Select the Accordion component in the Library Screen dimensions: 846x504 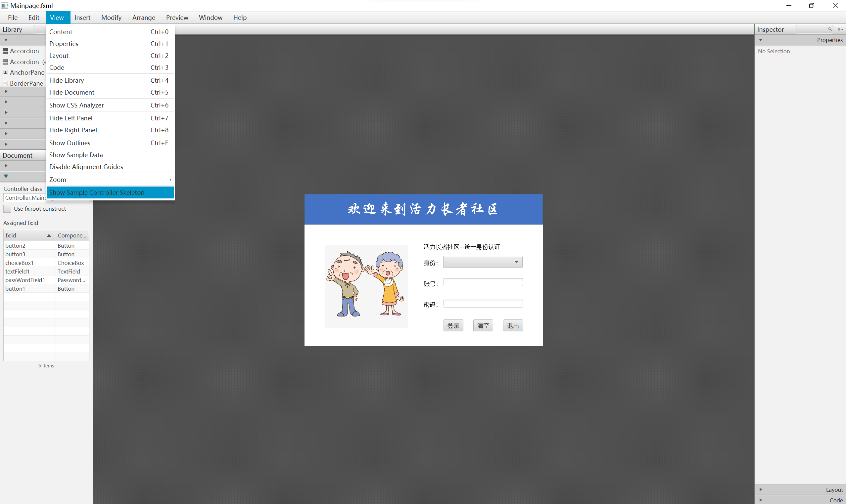pyautogui.click(x=24, y=51)
